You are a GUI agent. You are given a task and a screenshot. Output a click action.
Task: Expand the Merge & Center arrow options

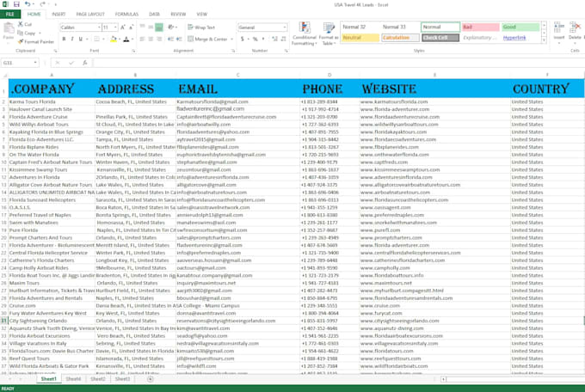tap(231, 39)
